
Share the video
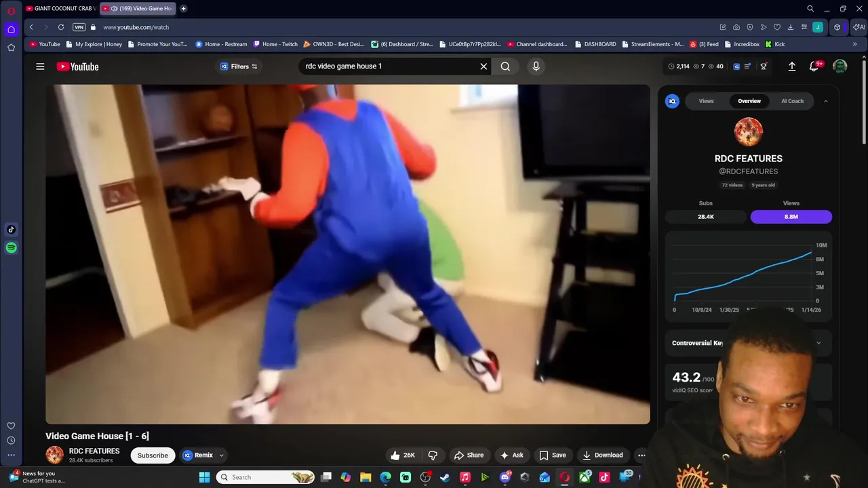(x=469, y=455)
